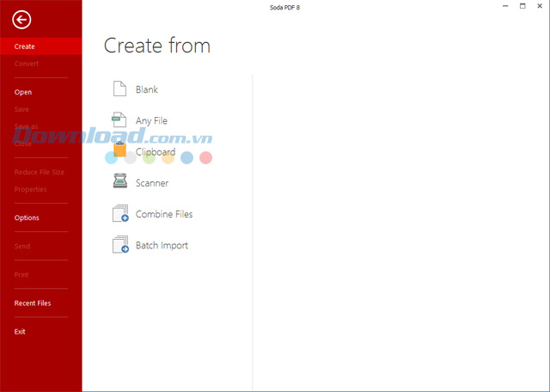Open Properties from sidebar
Image resolution: width=550 pixels, height=392 pixels.
coord(30,189)
